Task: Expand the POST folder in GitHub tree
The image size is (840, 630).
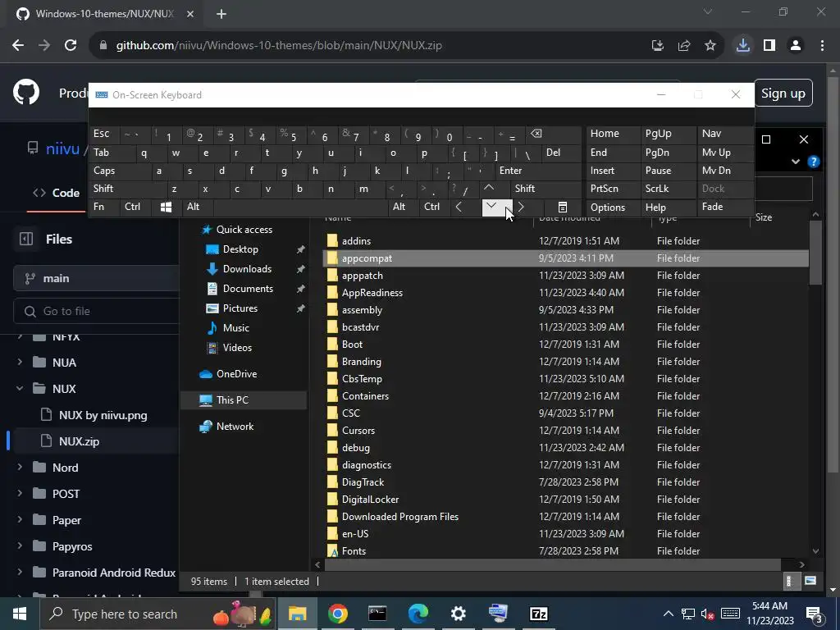Action: 20,493
